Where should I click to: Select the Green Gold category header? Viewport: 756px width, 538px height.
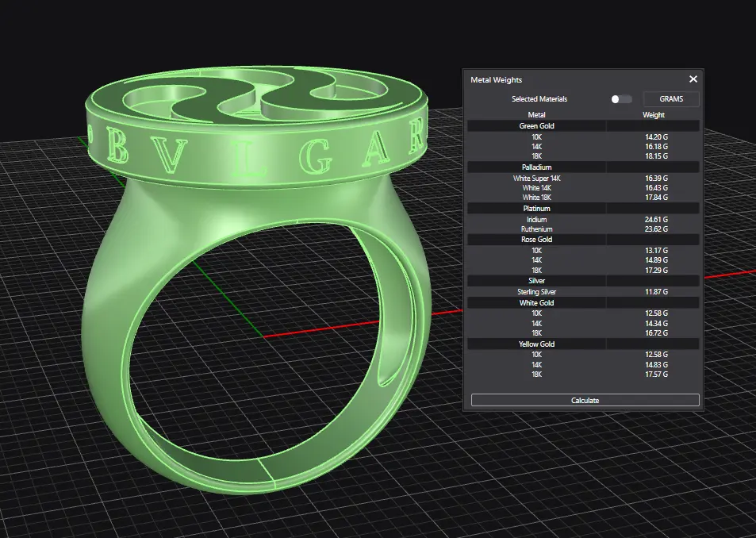pos(536,125)
